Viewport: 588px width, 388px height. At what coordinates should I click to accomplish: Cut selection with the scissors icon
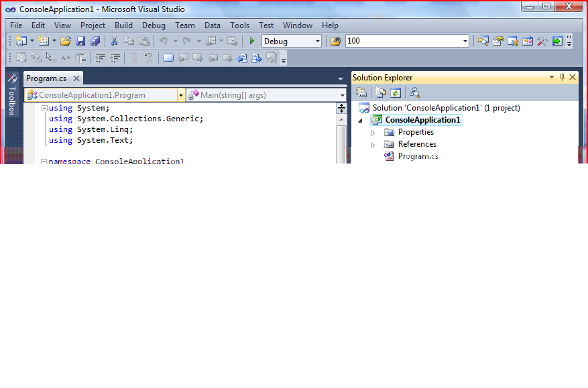115,41
